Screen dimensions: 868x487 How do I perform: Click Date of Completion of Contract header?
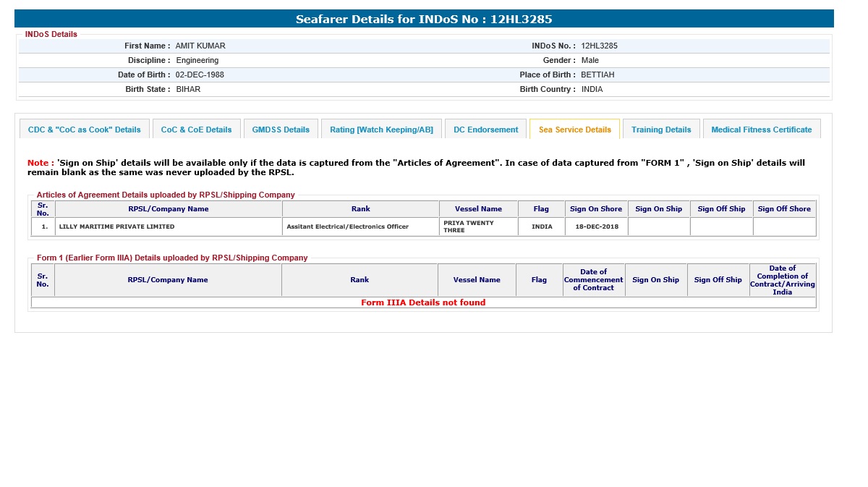pos(783,280)
